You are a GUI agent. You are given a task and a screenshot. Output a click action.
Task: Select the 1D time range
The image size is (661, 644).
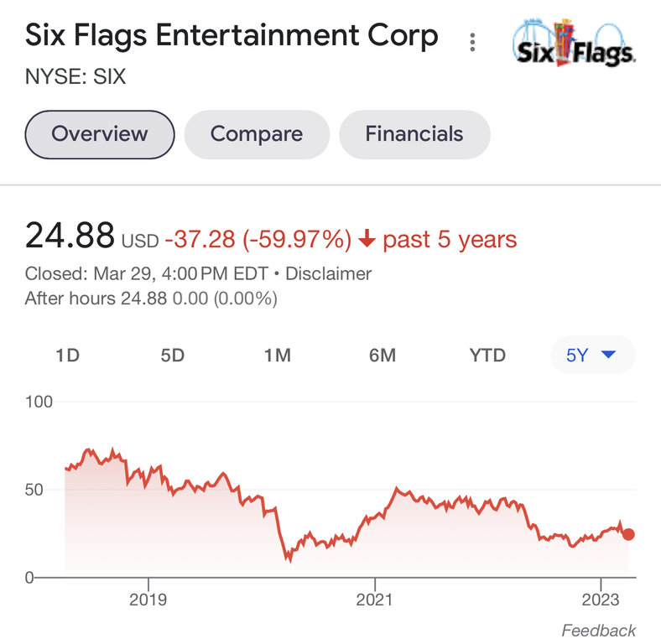pyautogui.click(x=67, y=356)
